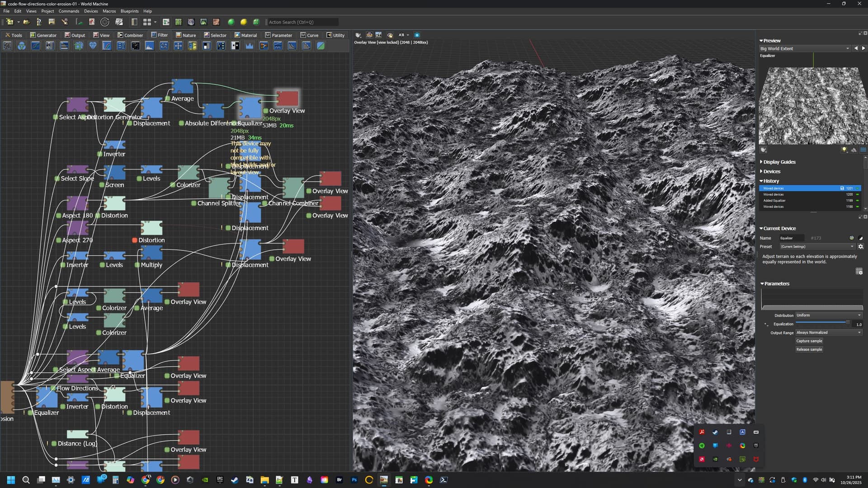Toggle the 3D terrain preview mode icon
The width and height of the screenshot is (868, 488).
(x=854, y=150)
